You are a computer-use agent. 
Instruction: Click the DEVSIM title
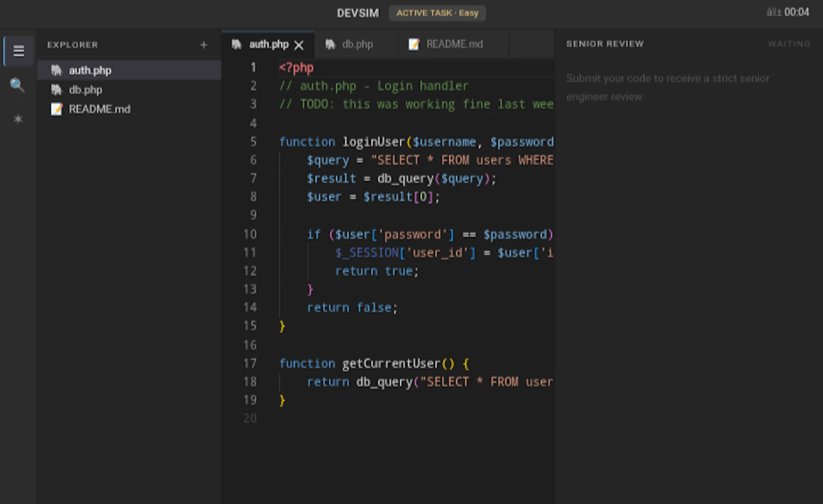pyautogui.click(x=358, y=13)
